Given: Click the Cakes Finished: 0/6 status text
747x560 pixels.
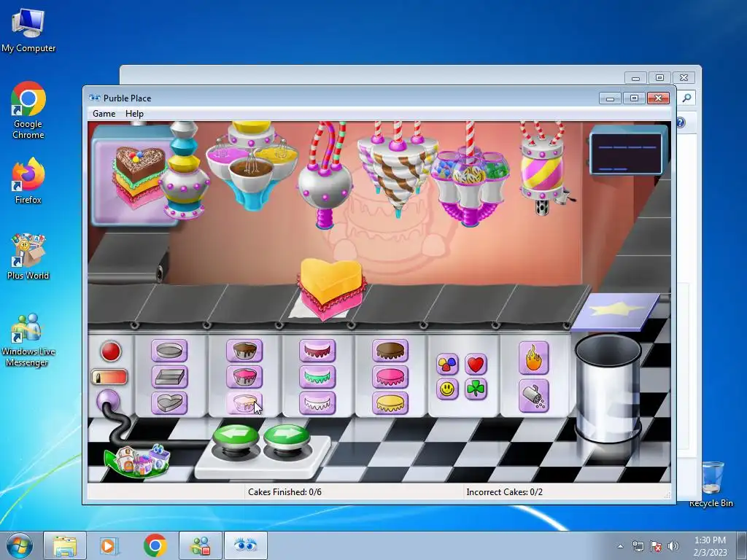Looking at the screenshot, I should pyautogui.click(x=285, y=492).
